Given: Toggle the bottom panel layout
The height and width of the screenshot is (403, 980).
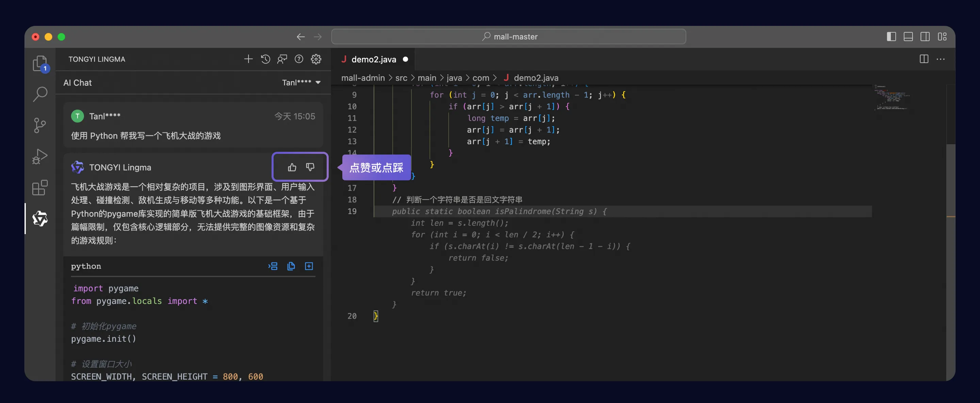Looking at the screenshot, I should pos(908,36).
